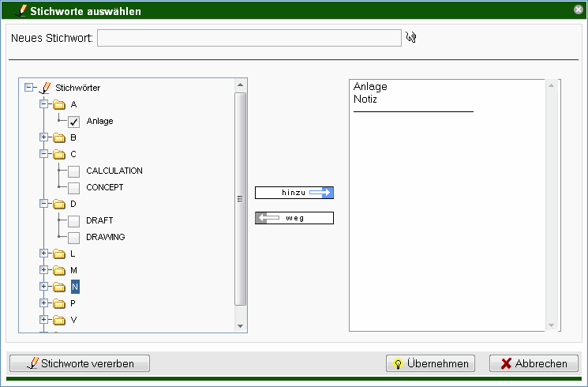Check the DRAWING keyword checkbox
Image resolution: width=588 pixels, height=387 pixels.
click(x=73, y=238)
